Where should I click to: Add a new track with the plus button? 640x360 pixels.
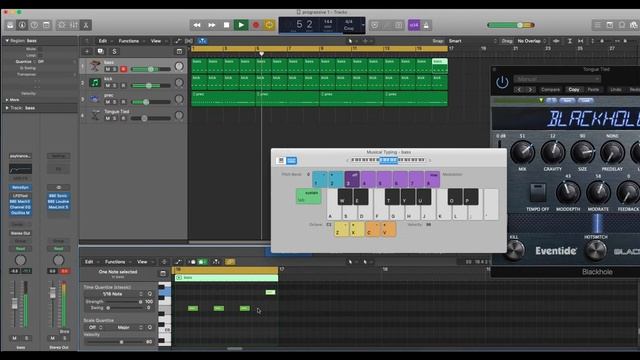[x=87, y=51]
